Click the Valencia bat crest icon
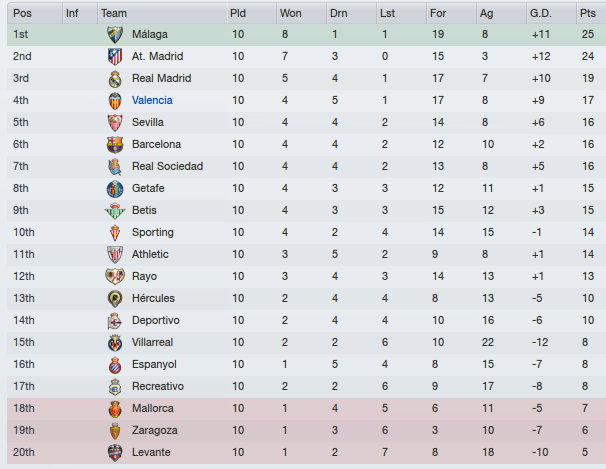 [115, 100]
